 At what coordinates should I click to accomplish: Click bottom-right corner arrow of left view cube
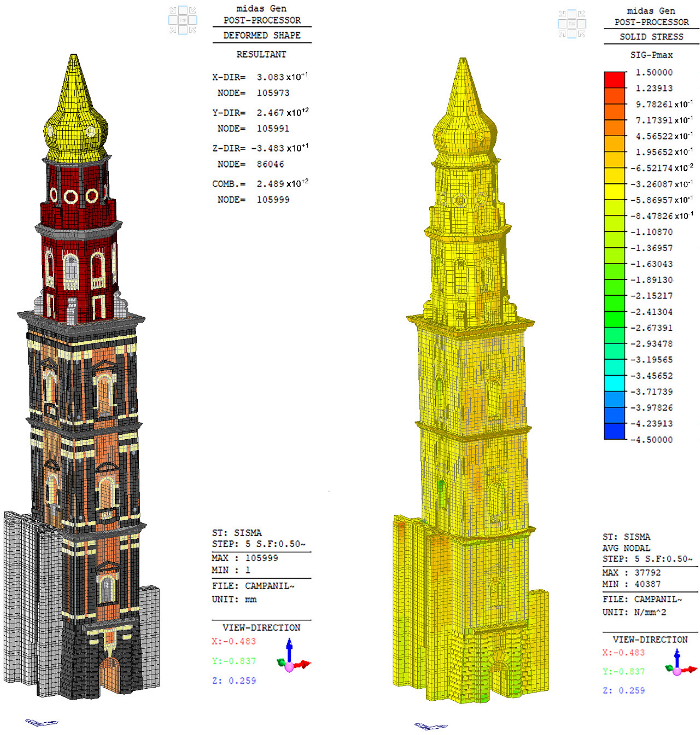click(193, 30)
